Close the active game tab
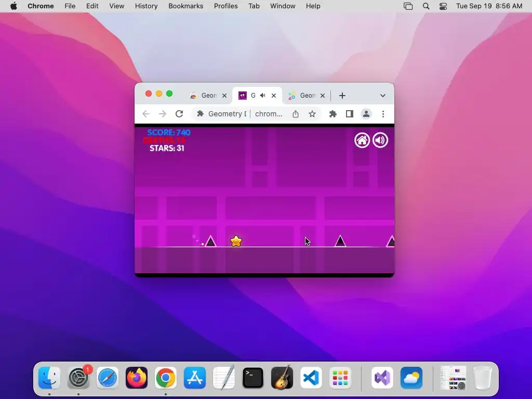532x399 pixels. (274, 96)
